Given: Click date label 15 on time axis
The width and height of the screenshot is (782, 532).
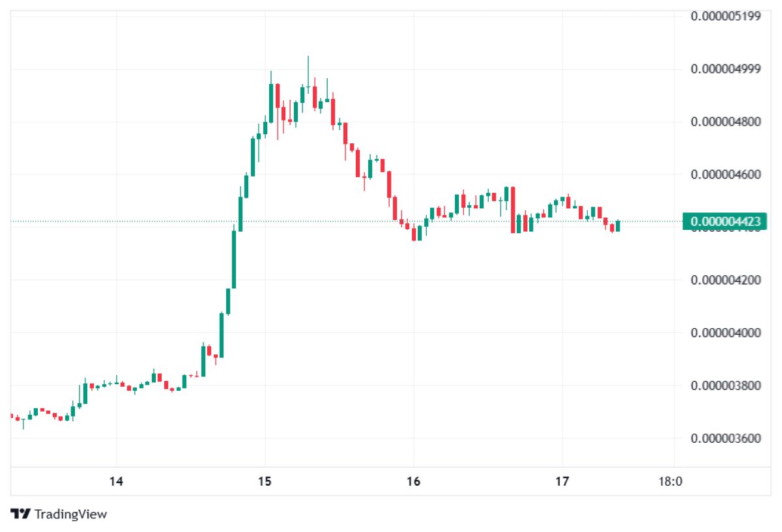Looking at the screenshot, I should tap(265, 482).
